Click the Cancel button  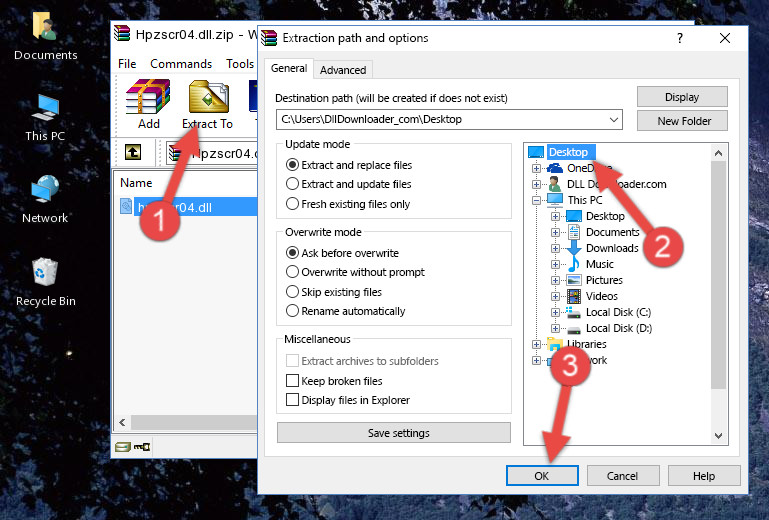[x=623, y=475]
